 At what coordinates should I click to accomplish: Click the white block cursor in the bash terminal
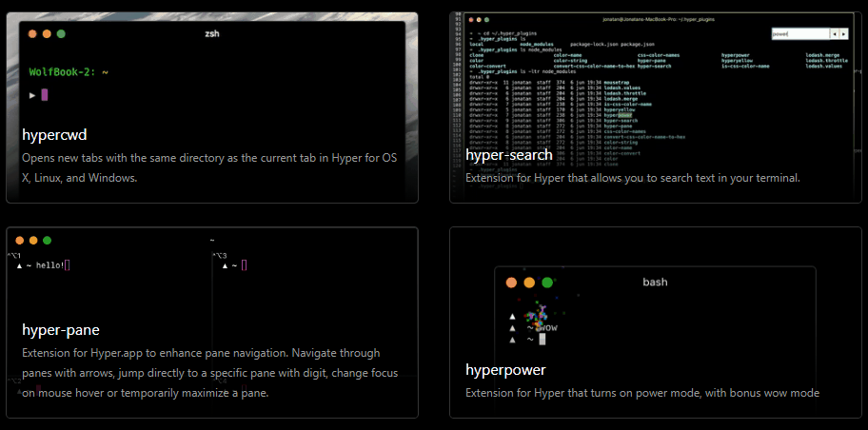542,340
